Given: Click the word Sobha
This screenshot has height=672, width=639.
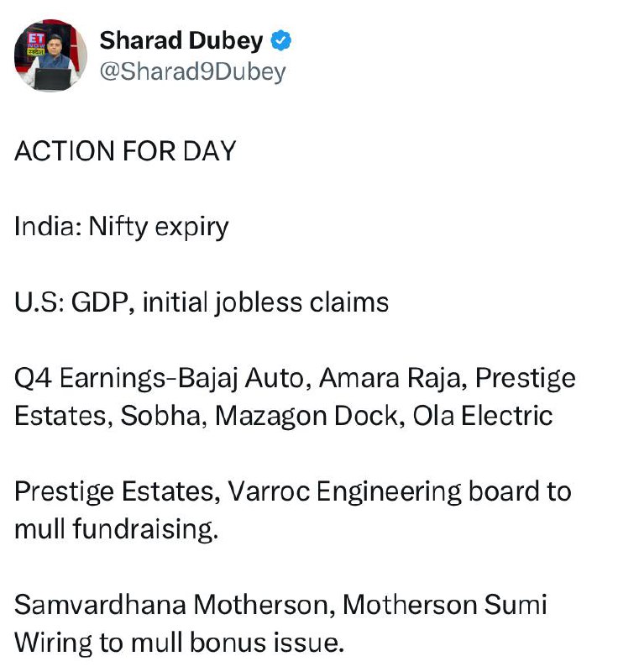Looking at the screenshot, I should coord(160,416).
